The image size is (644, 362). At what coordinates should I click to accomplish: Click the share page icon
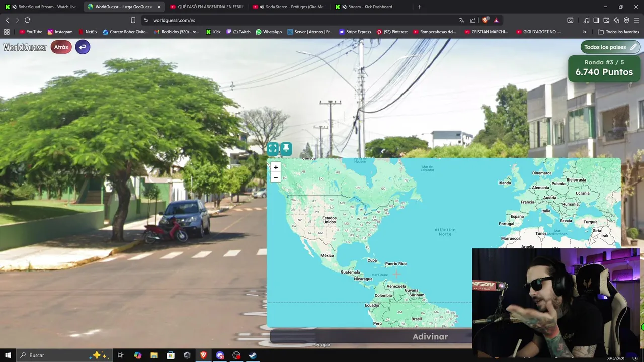(473, 20)
